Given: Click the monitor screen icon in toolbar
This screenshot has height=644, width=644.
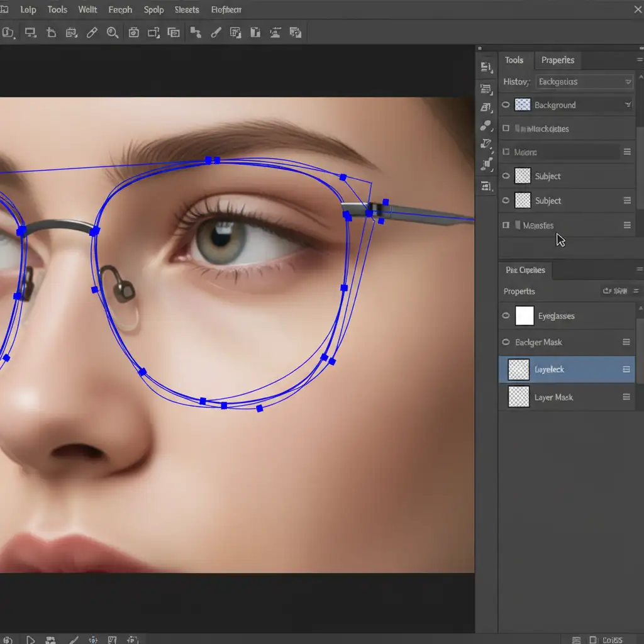Looking at the screenshot, I should pos(30,33).
